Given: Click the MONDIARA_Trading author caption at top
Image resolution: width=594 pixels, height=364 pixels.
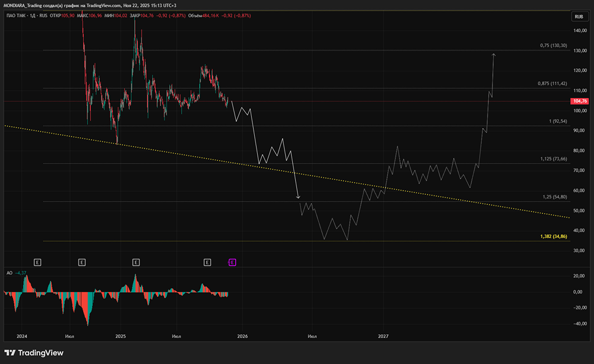Looking at the screenshot, I should [x=90, y=5].
